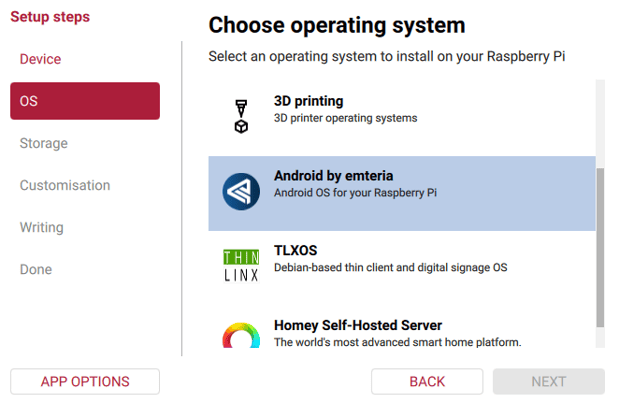
Task: Open APP OPTIONS
Action: [x=85, y=382]
